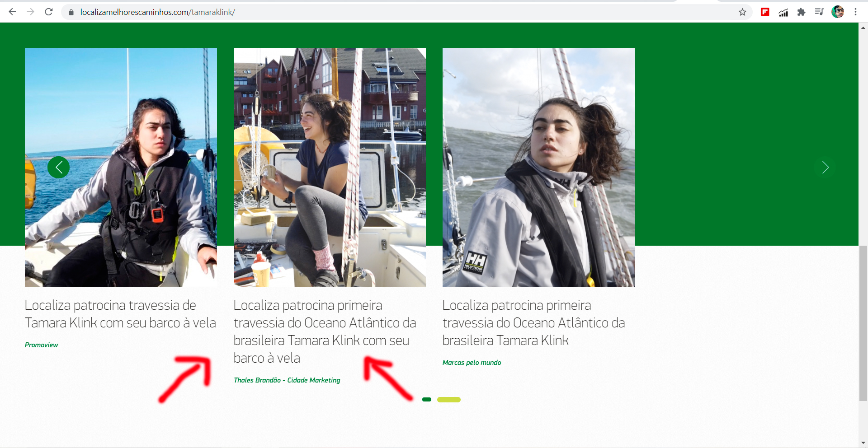
Task: Open Thales Brandão - Cidade Marketing link
Action: click(287, 380)
